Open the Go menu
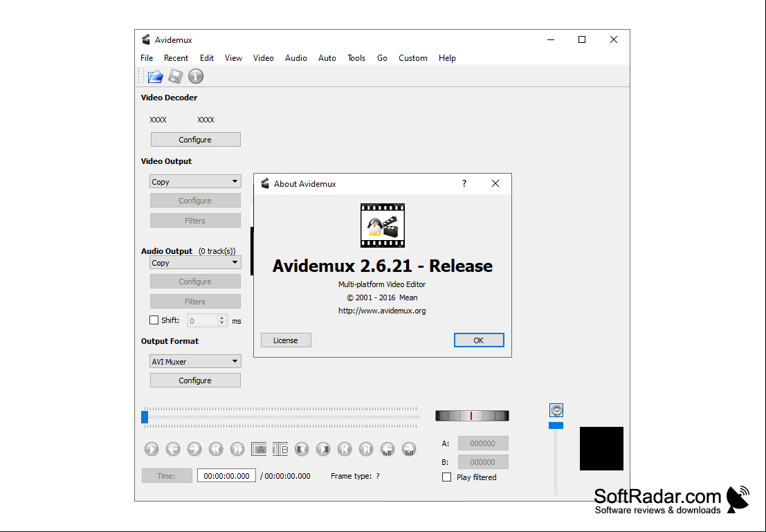The height and width of the screenshot is (532, 766). click(x=382, y=57)
